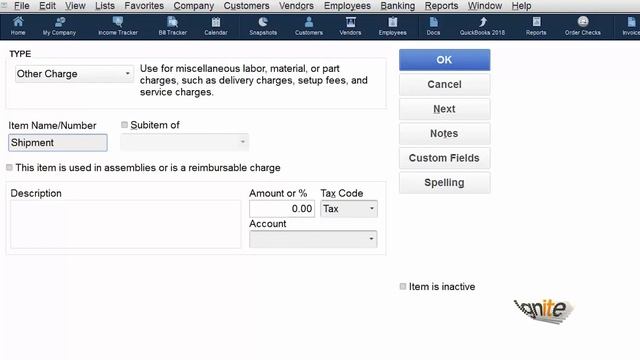Image resolution: width=640 pixels, height=360 pixels.
Task: Open the Company menu
Action: pyautogui.click(x=193, y=6)
